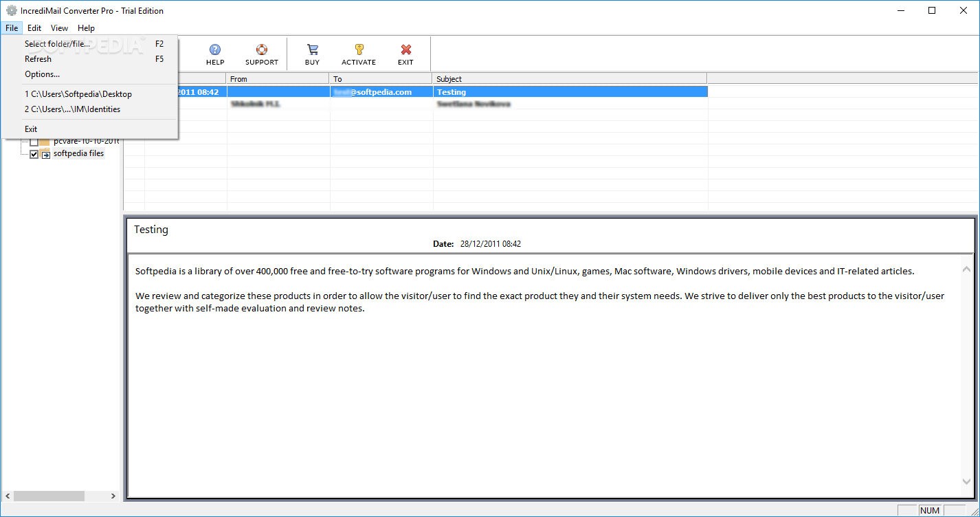Select the Testing email row
Image resolution: width=980 pixels, height=517 pixels.
point(443,91)
